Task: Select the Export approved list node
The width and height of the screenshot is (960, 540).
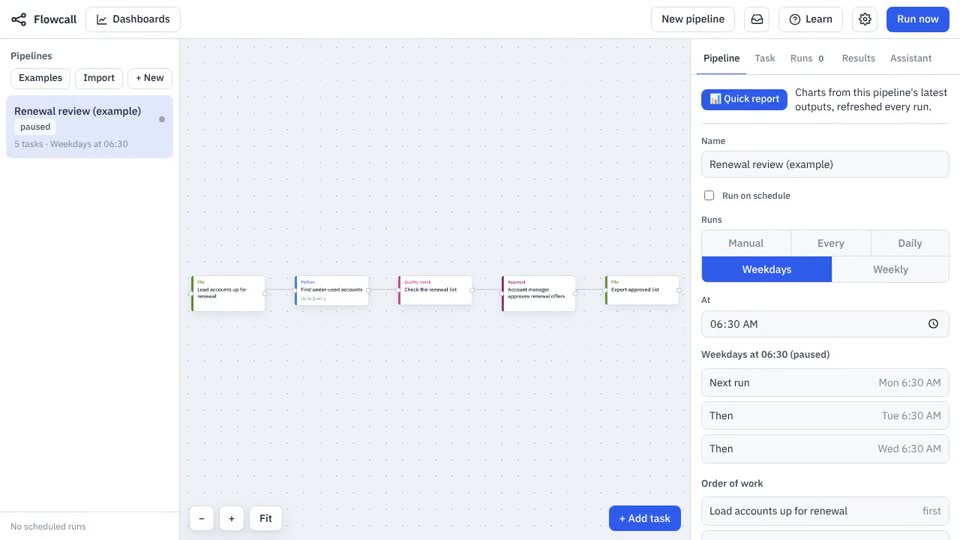Action: coord(642,291)
